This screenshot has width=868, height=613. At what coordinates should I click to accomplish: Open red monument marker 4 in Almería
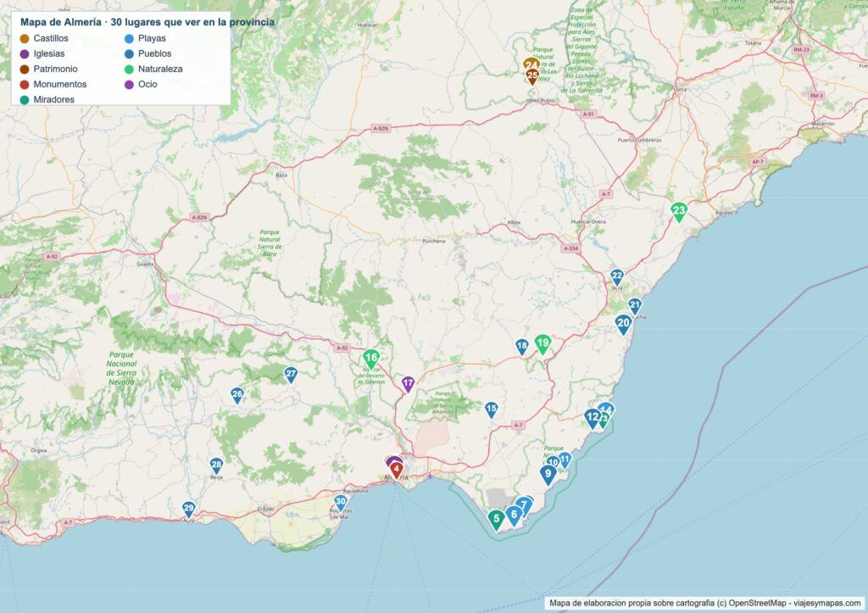click(397, 470)
